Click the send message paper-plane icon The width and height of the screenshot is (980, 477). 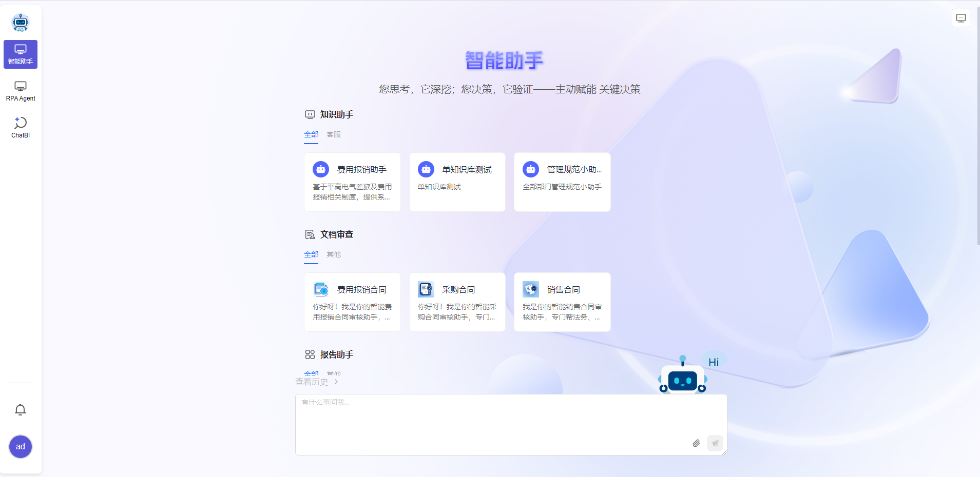pyautogui.click(x=715, y=443)
